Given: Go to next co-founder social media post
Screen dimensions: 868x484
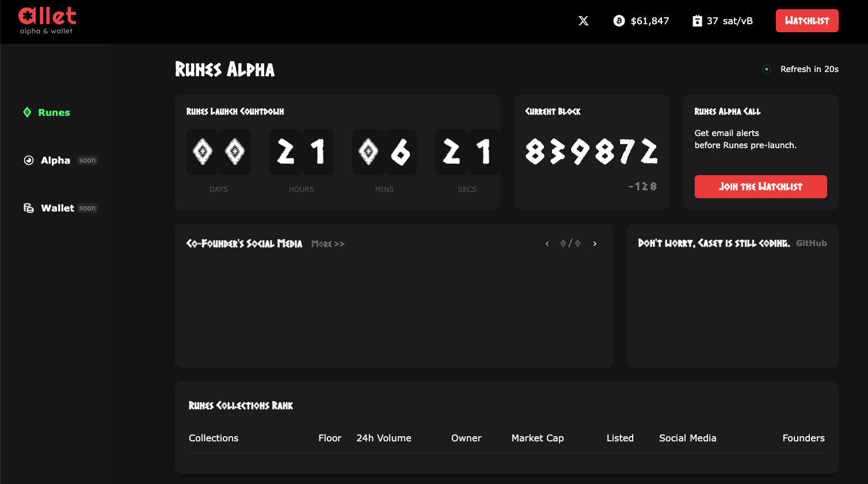Looking at the screenshot, I should (595, 244).
